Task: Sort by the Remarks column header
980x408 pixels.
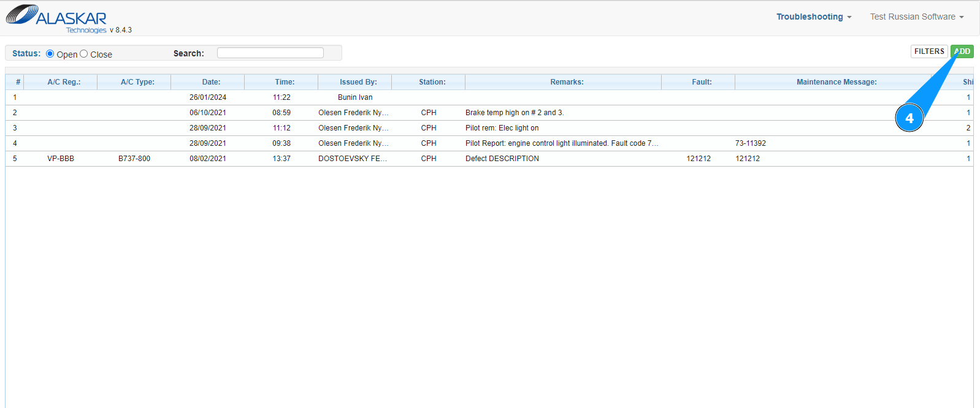Action: (x=564, y=82)
